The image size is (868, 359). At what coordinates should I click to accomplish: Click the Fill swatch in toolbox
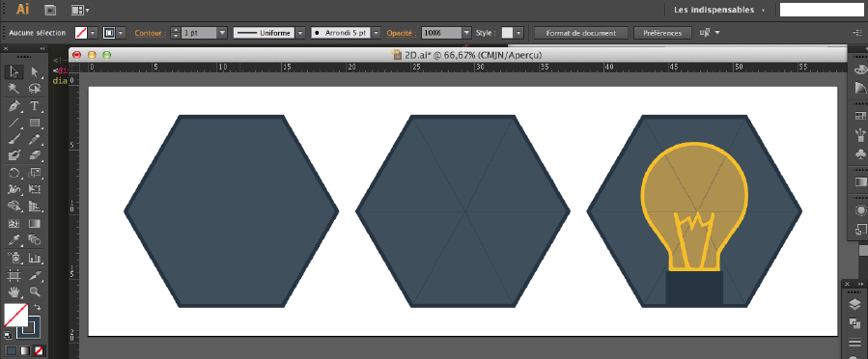point(15,315)
